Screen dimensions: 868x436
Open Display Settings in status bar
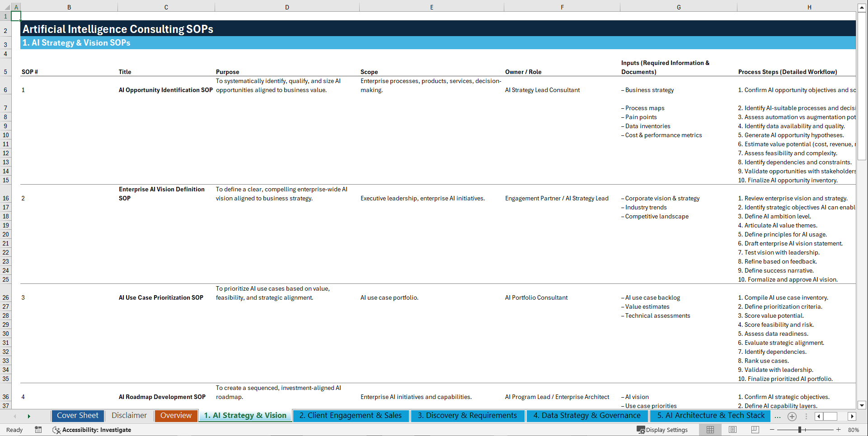(663, 430)
